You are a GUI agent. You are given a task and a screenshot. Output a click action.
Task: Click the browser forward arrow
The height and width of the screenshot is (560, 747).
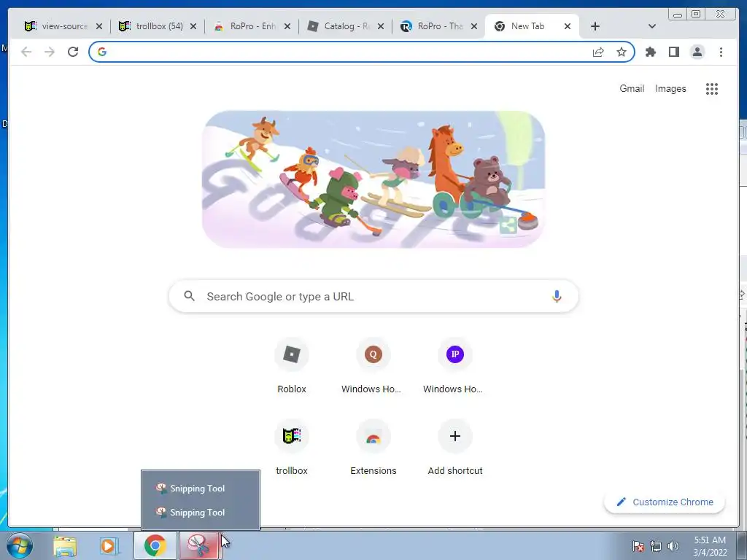coord(50,52)
